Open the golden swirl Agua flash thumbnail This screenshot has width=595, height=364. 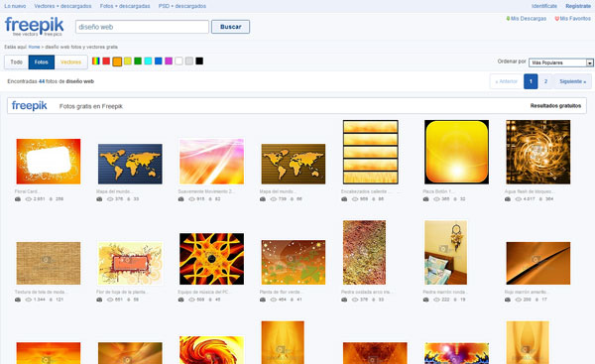pyautogui.click(x=538, y=152)
